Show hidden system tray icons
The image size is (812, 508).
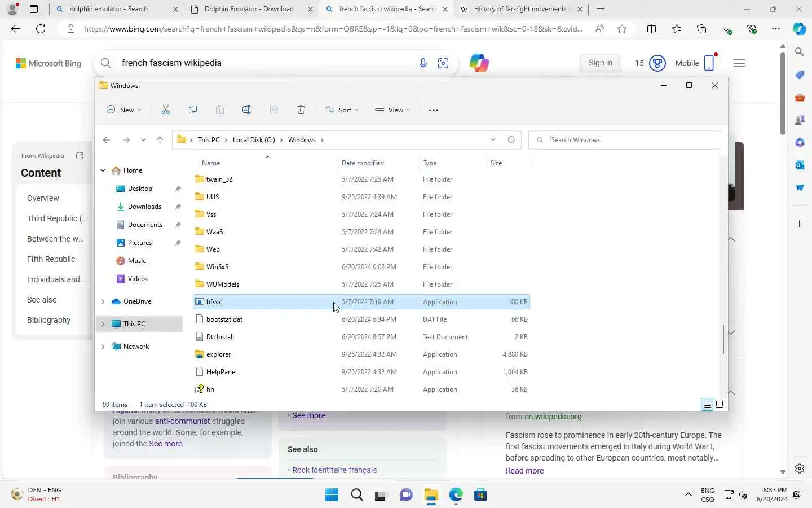click(x=688, y=495)
